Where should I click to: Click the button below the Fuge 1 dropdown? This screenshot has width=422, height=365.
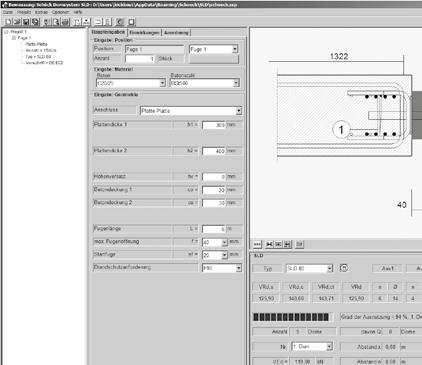tap(214, 59)
